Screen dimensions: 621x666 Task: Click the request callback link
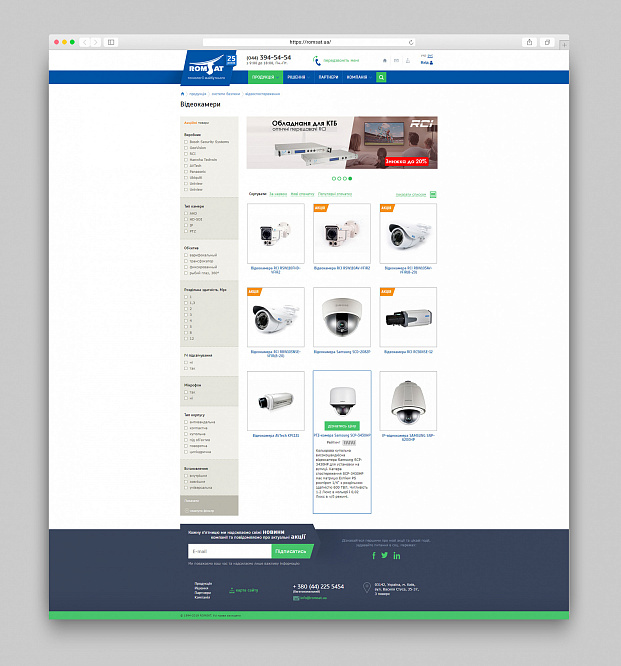tap(341, 61)
